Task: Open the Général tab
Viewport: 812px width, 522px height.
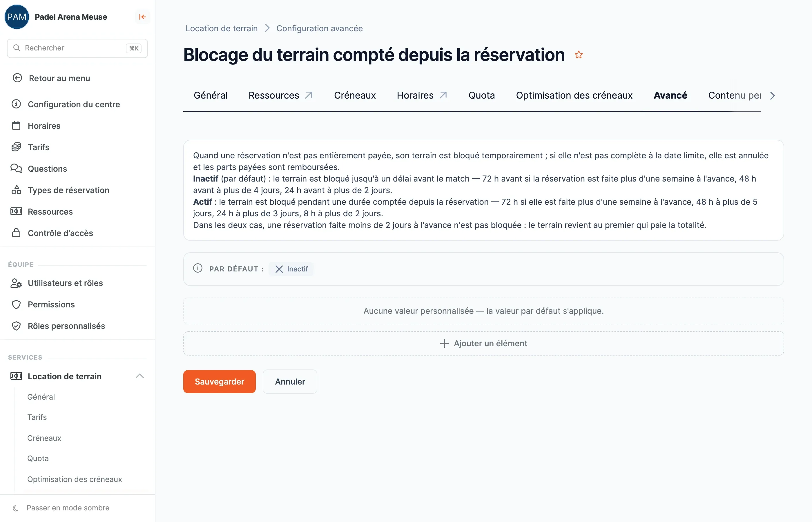Action: point(211,95)
